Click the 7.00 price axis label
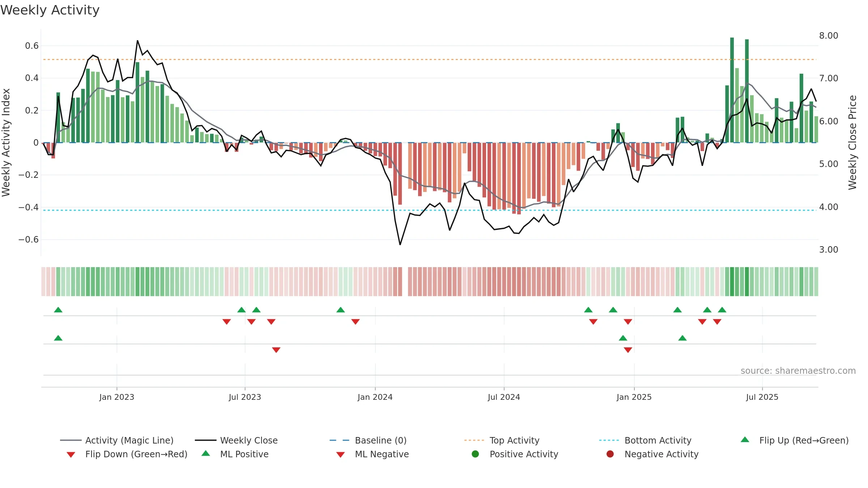 (829, 78)
